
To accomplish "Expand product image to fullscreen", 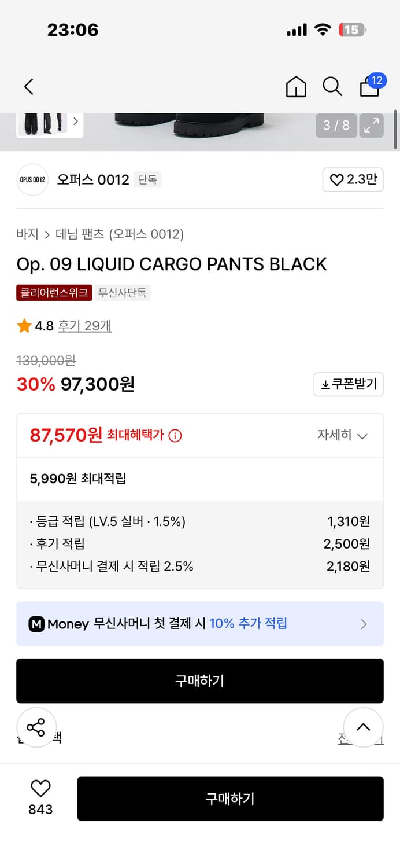I will pos(371,126).
